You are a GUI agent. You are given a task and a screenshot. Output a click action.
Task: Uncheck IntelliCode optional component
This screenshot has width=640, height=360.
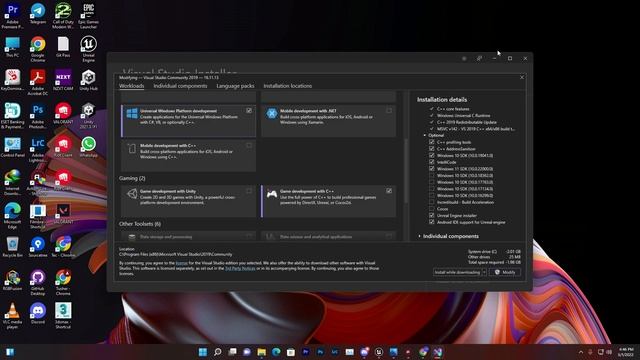pyautogui.click(x=432, y=162)
